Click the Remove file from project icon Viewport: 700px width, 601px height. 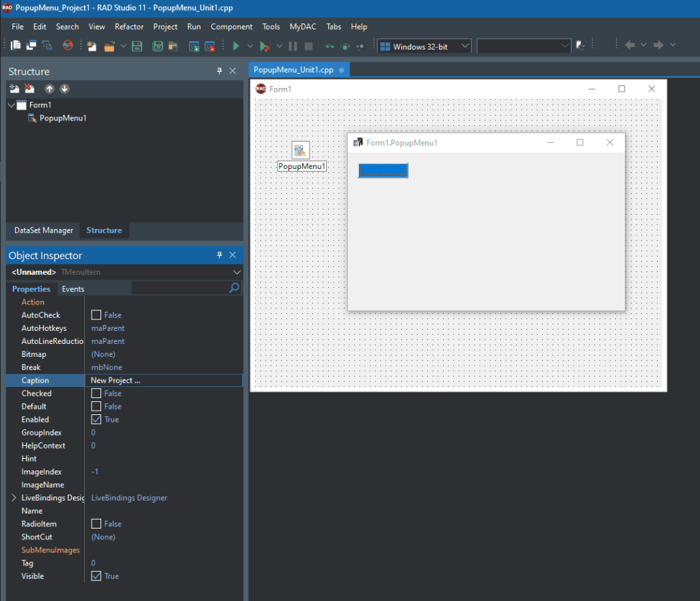[x=210, y=46]
